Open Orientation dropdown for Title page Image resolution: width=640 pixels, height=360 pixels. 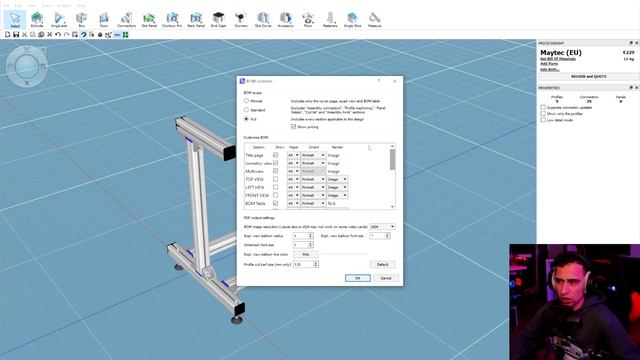[x=313, y=155]
